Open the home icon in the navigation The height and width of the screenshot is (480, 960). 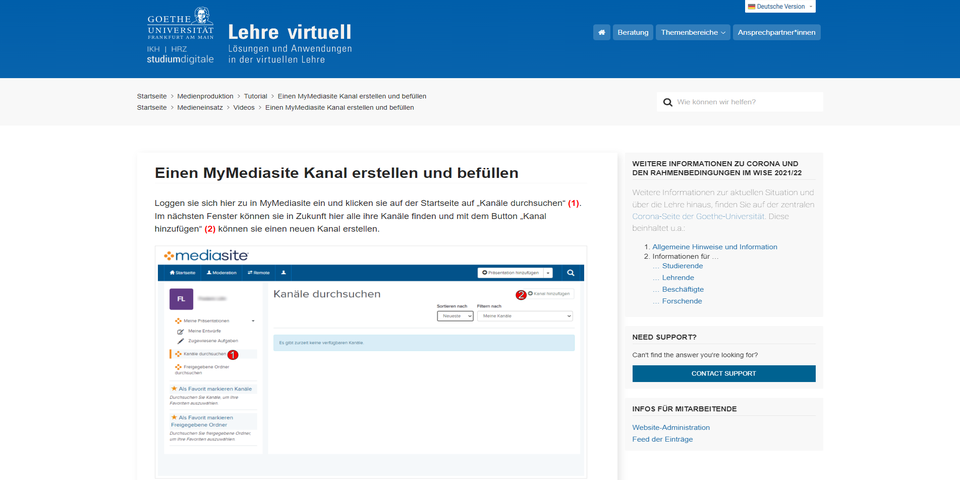[601, 32]
